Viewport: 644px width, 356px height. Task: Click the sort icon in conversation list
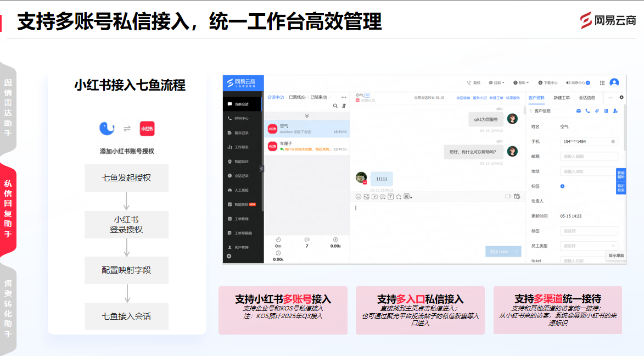[344, 106]
